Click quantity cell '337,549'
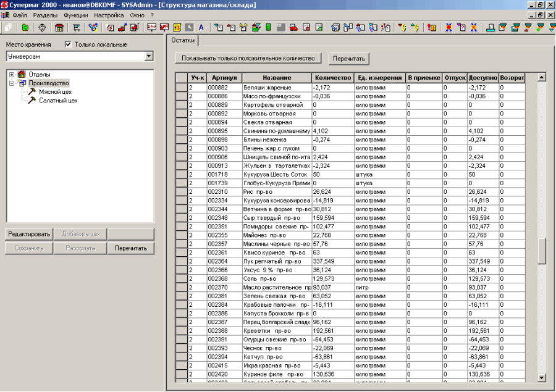556x392 pixels. point(332,262)
